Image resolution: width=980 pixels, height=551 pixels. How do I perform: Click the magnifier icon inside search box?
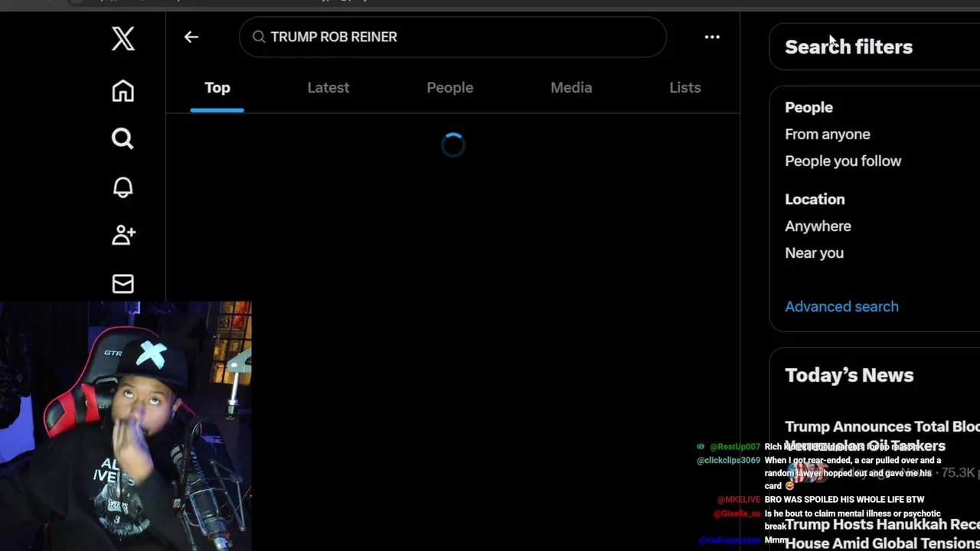[x=259, y=37]
